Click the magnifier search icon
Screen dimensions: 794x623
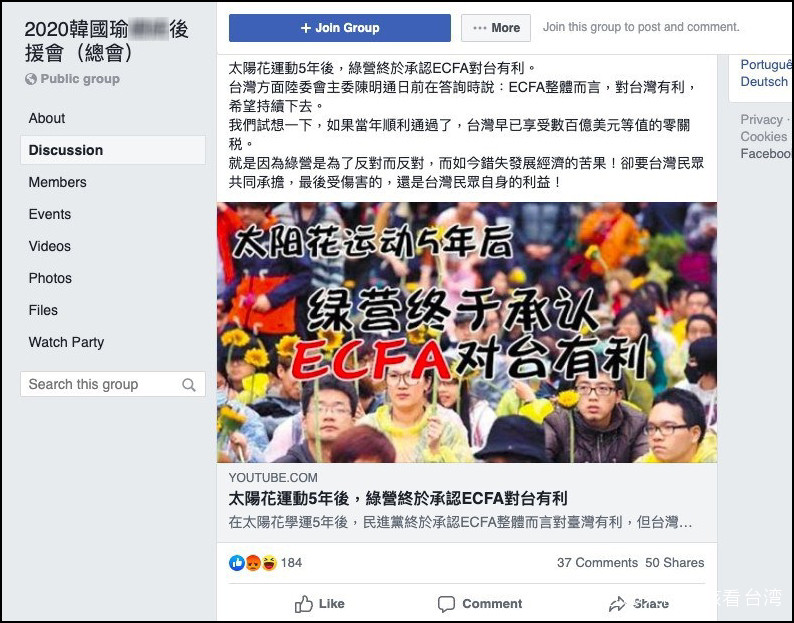coord(189,385)
